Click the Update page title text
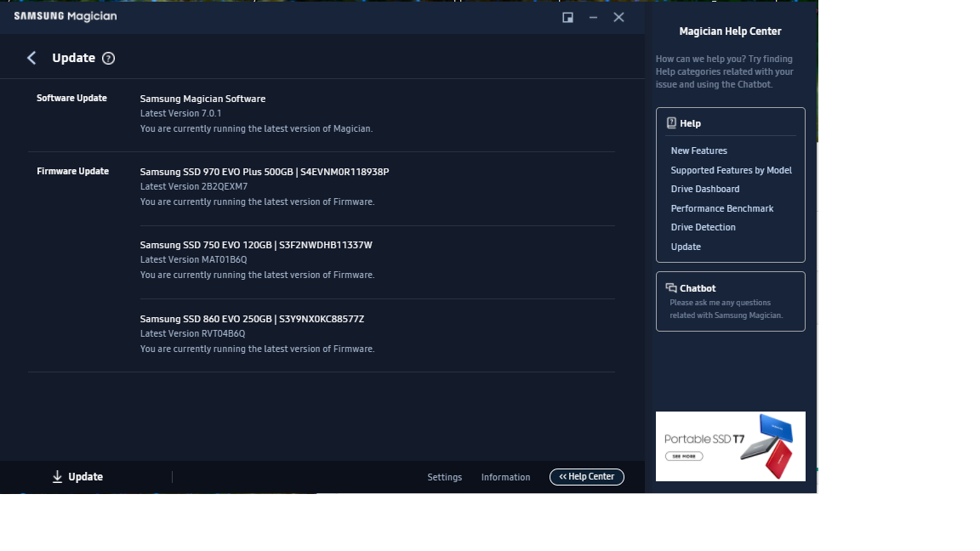The height and width of the screenshot is (551, 980). coord(74,58)
